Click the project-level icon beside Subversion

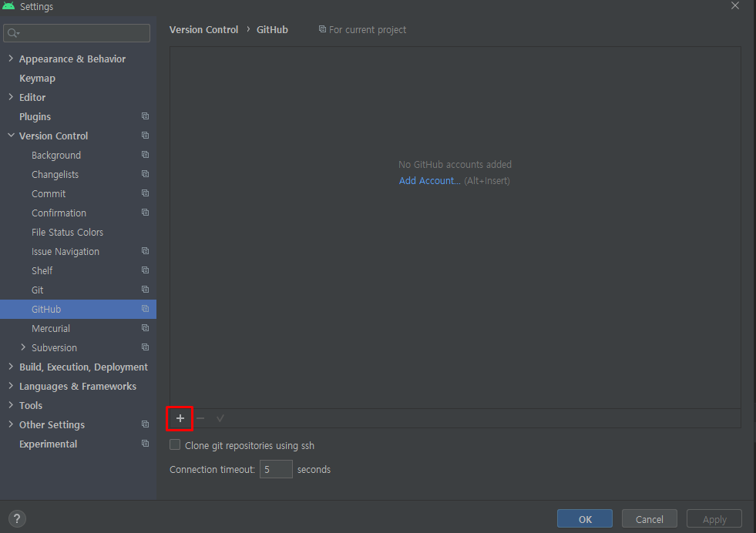(145, 347)
